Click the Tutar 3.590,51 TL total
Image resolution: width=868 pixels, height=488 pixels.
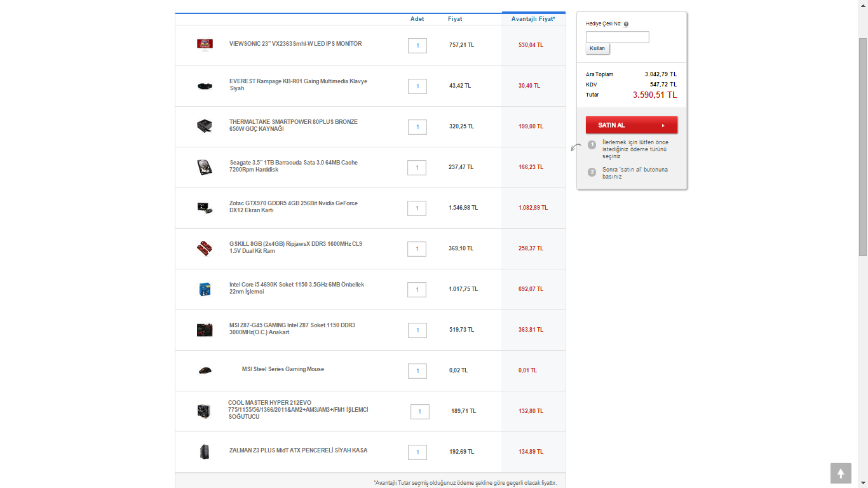[x=655, y=95]
